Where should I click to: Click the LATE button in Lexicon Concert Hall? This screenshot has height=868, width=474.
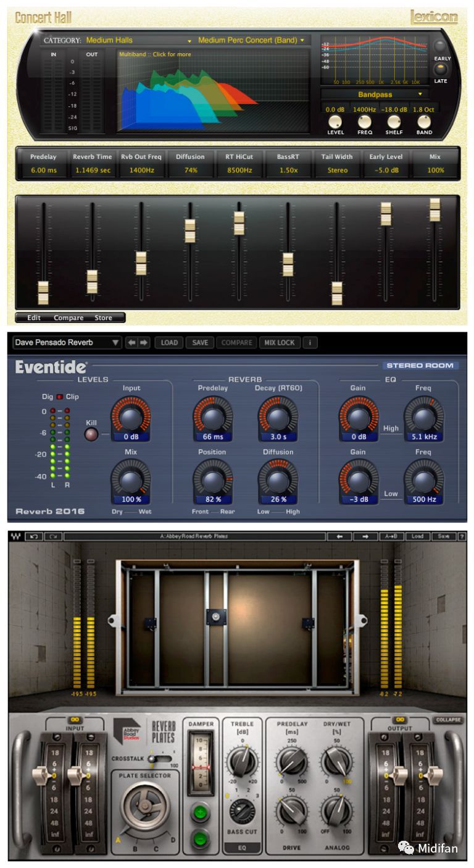coord(442,69)
